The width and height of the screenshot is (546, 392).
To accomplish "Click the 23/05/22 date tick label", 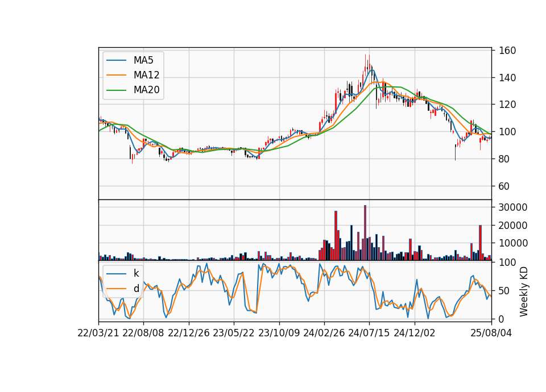I will (x=234, y=333).
